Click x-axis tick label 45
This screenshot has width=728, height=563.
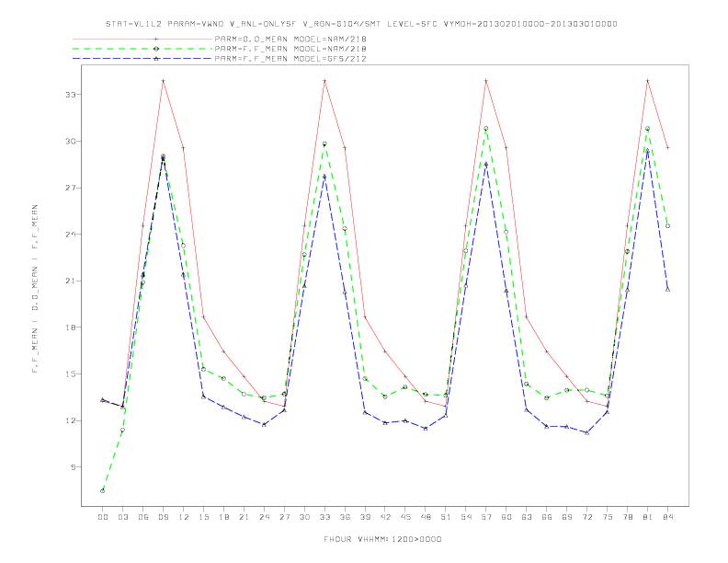pos(405,517)
